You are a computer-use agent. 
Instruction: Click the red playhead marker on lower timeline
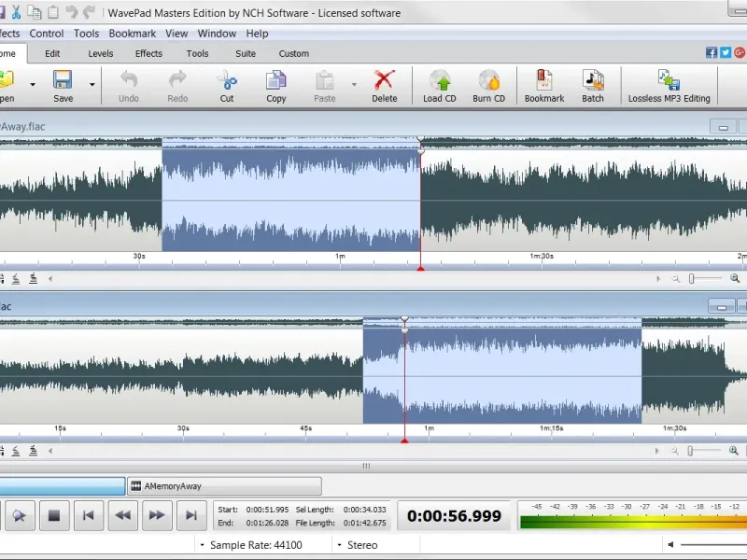click(404, 440)
